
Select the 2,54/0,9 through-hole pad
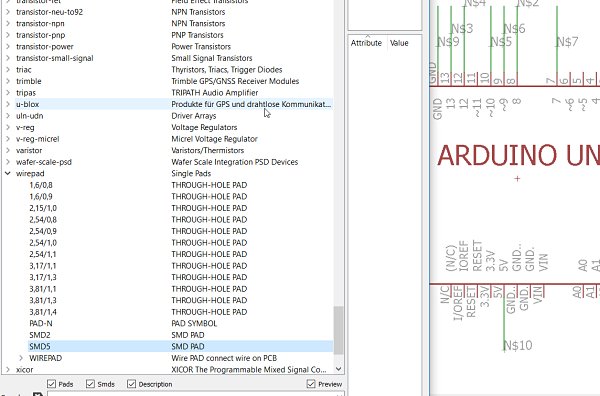pos(181,231)
